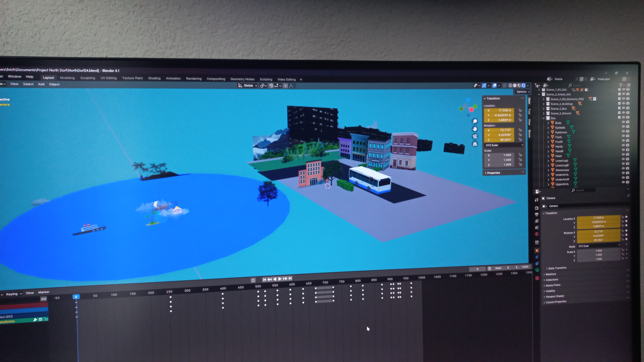This screenshot has width=644, height=362.
Task: Open the viewport Options button
Action: (522, 92)
